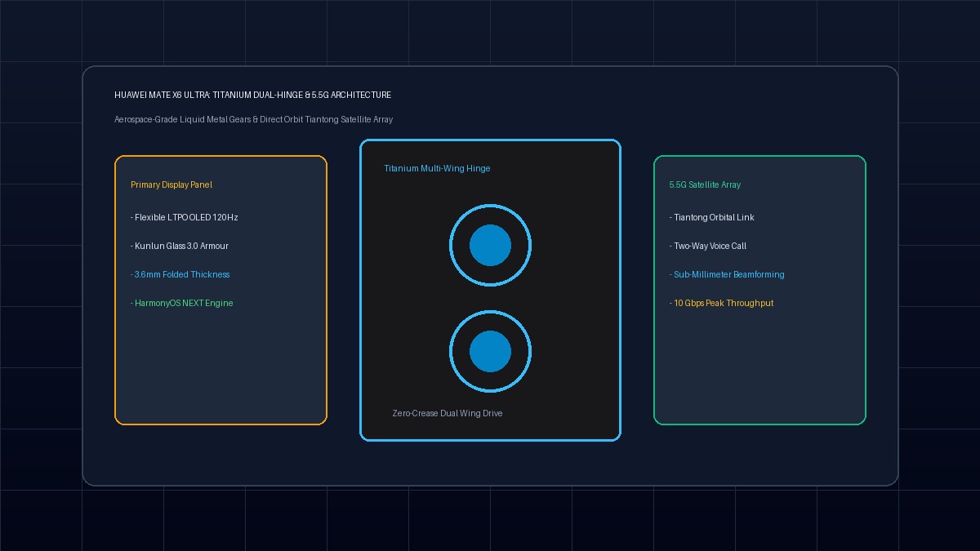The height and width of the screenshot is (551, 980).
Task: Click '10 Gbps Peak Throughput' entry
Action: [721, 304]
